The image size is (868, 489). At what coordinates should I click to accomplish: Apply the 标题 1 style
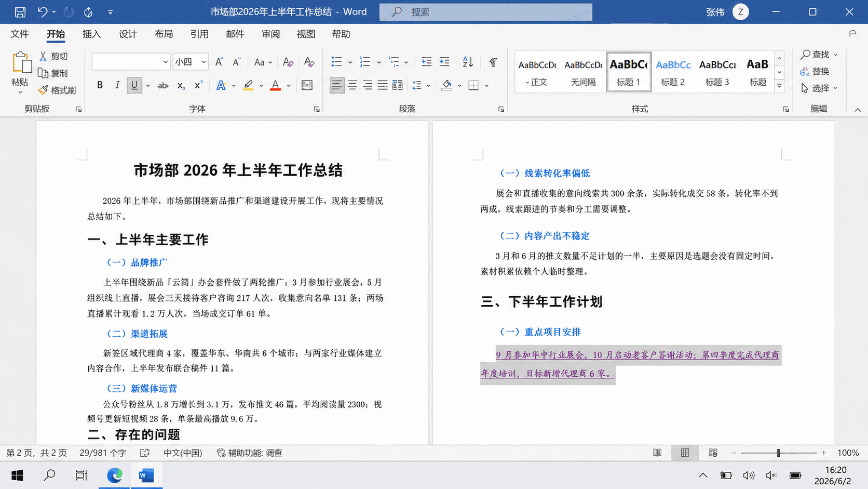coord(629,72)
